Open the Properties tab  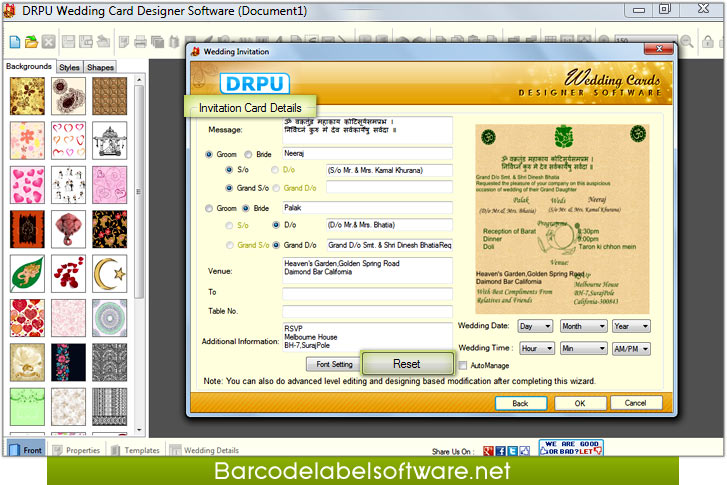point(77,450)
